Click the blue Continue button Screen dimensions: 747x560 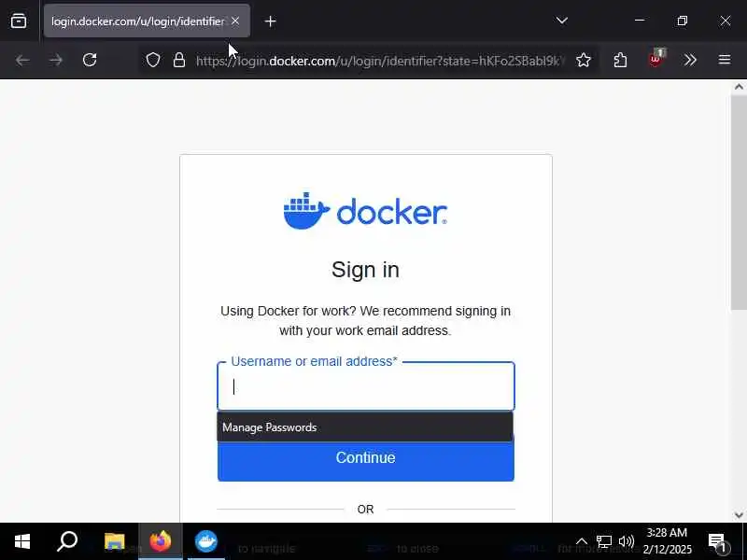point(366,457)
